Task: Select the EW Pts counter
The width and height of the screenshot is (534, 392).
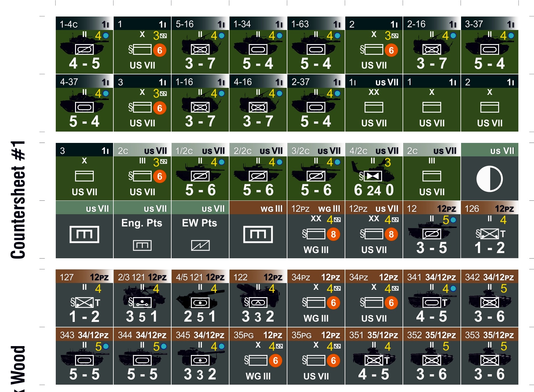Action: (x=200, y=230)
